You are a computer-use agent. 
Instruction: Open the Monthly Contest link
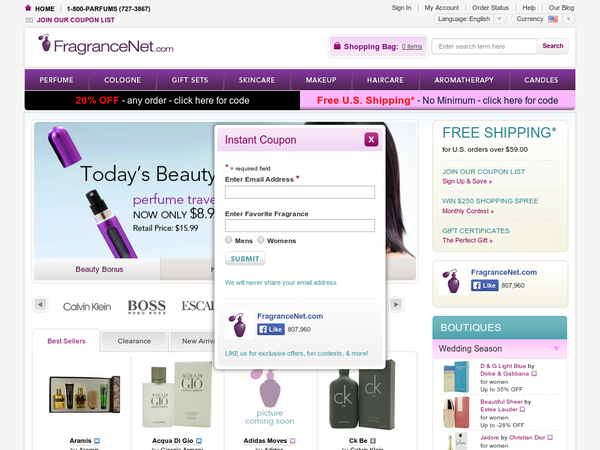[x=468, y=211]
